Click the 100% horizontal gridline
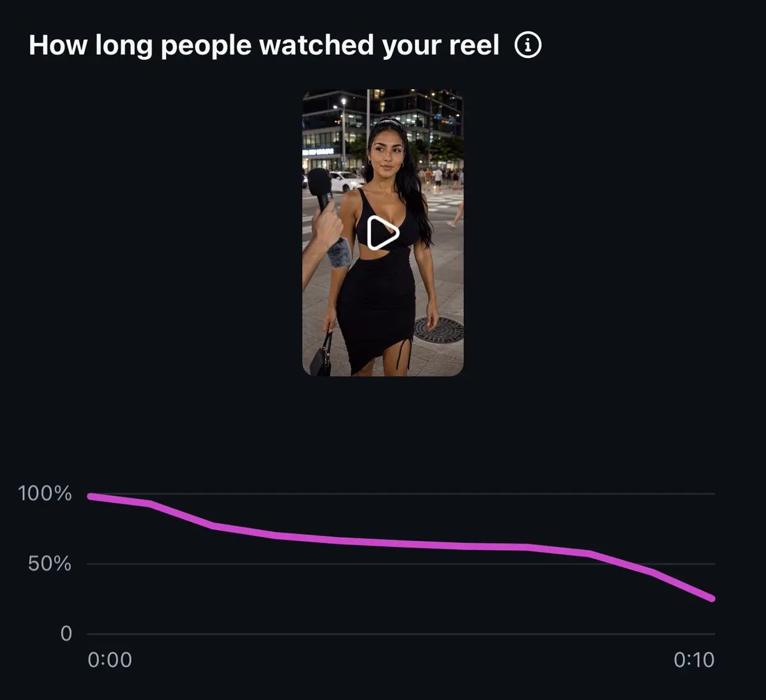The width and height of the screenshot is (766, 700). pyautogui.click(x=401, y=493)
